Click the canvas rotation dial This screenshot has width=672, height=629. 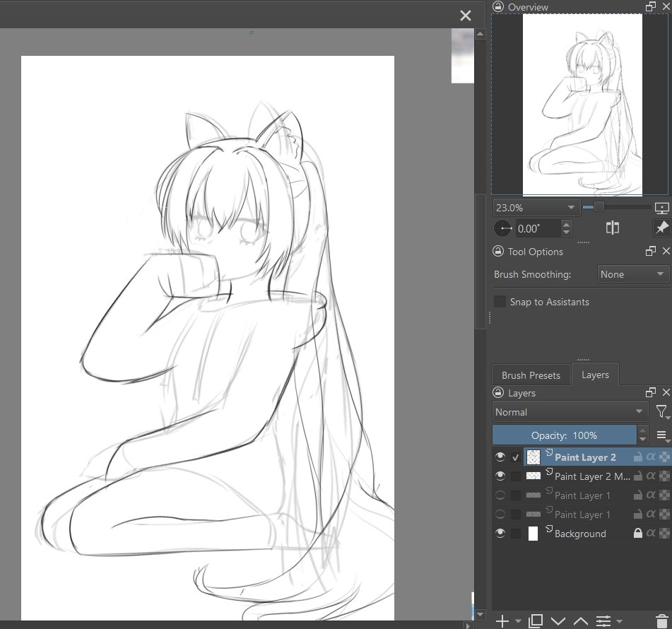tap(502, 228)
